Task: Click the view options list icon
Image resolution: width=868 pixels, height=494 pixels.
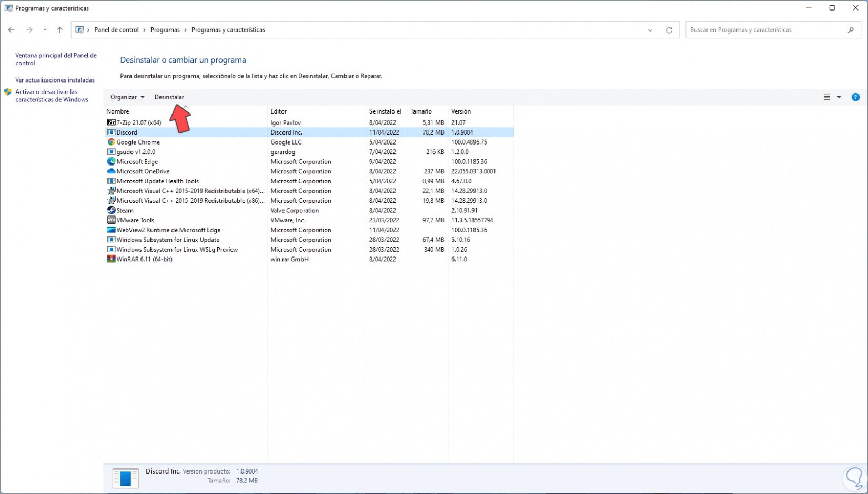Action: 827,97
